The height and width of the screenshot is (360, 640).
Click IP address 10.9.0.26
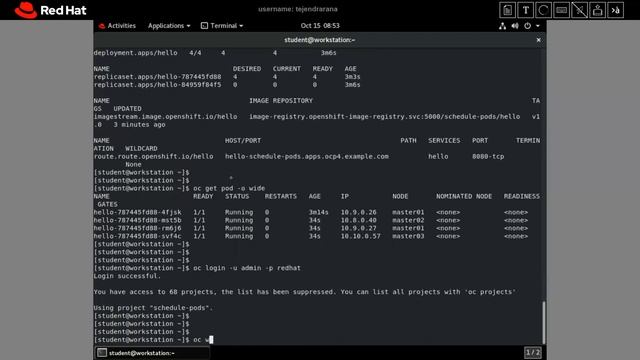coord(358,212)
